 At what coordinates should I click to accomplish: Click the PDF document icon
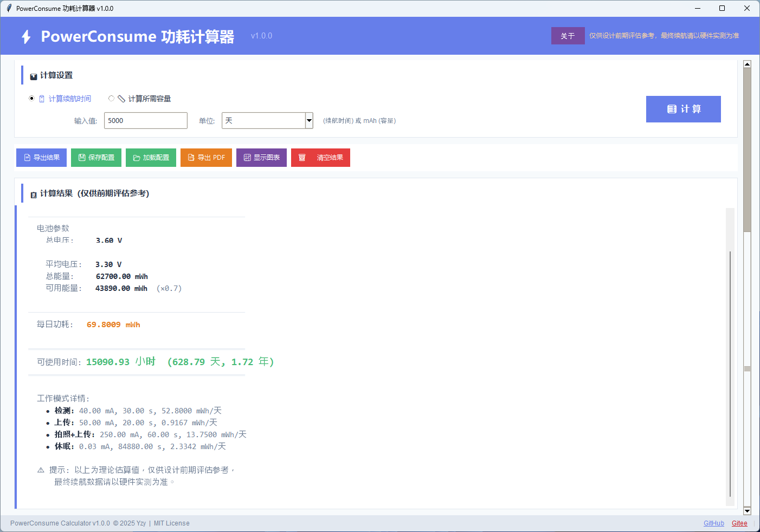191,158
